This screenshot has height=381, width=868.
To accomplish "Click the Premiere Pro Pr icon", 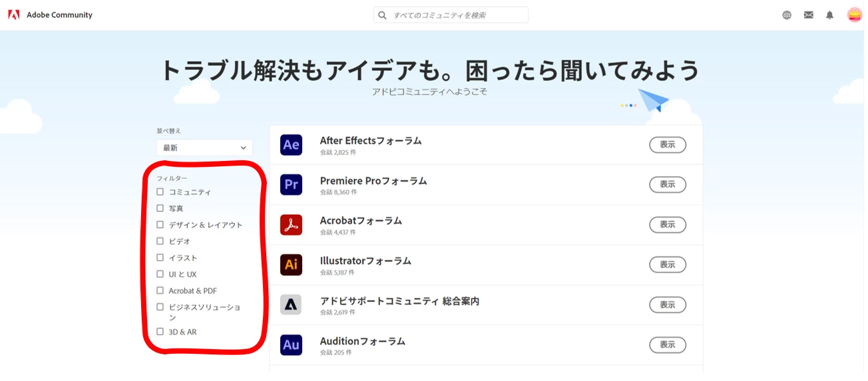I will [x=291, y=184].
